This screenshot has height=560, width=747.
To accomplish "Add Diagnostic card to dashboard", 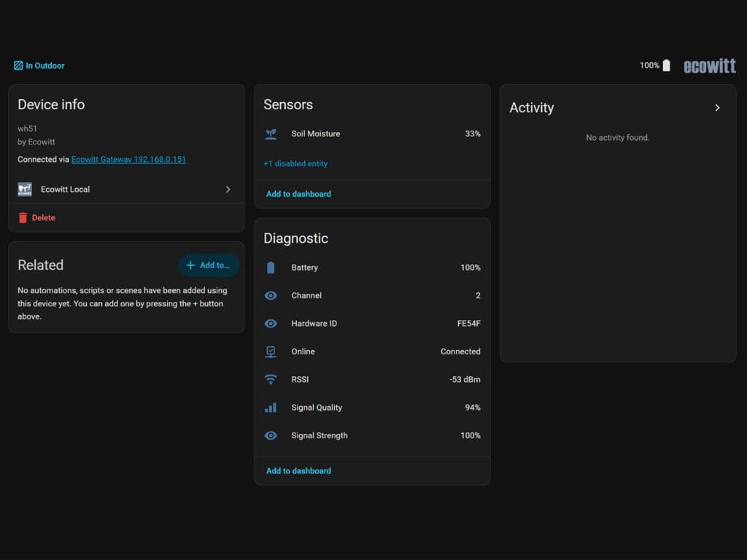I will pyautogui.click(x=298, y=471).
